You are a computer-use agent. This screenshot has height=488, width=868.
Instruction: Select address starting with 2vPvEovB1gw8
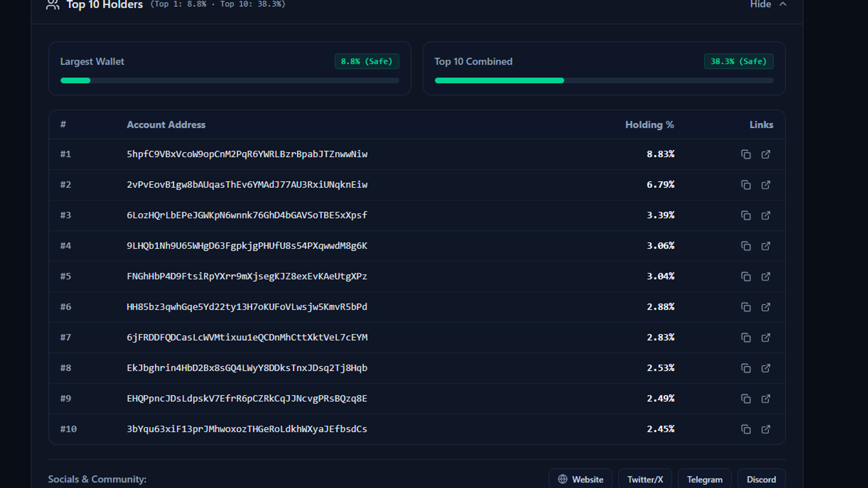247,185
